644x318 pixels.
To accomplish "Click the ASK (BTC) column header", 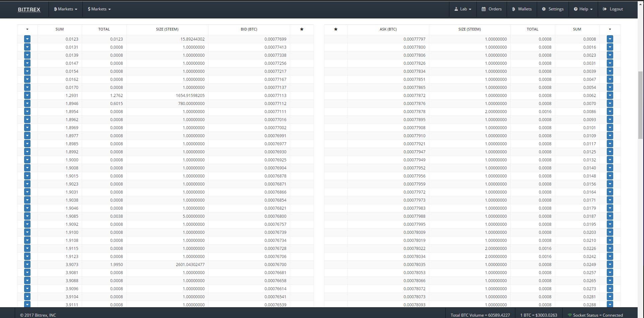I will pos(388,29).
